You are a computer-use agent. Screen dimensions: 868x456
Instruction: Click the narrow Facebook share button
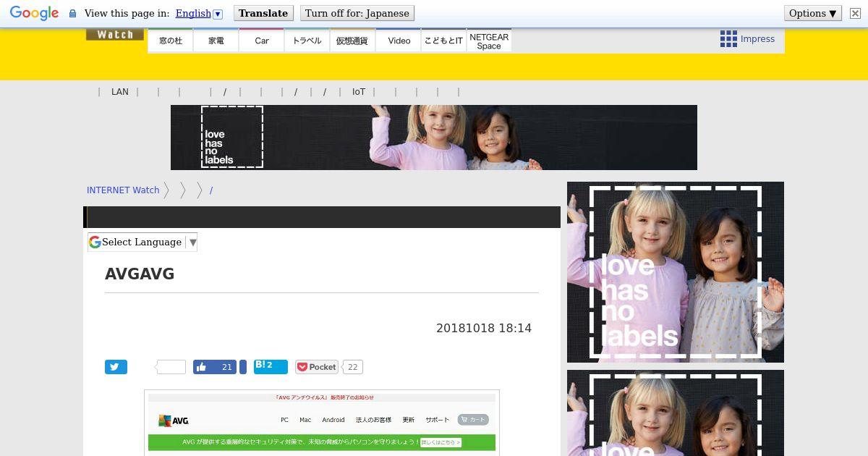coord(243,367)
